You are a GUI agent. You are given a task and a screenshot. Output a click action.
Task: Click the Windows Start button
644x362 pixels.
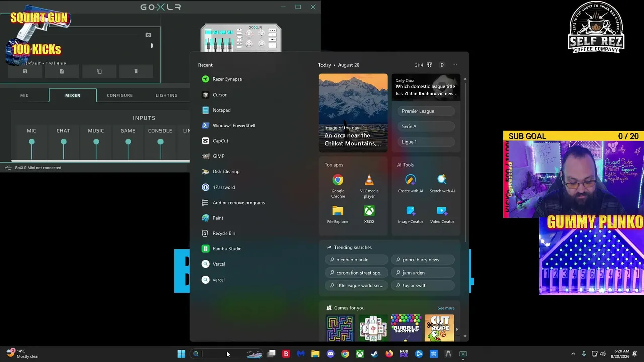tap(181, 354)
